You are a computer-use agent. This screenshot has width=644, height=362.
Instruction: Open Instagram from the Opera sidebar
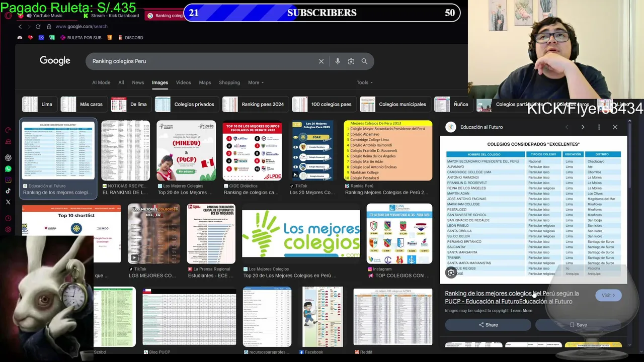point(8,180)
